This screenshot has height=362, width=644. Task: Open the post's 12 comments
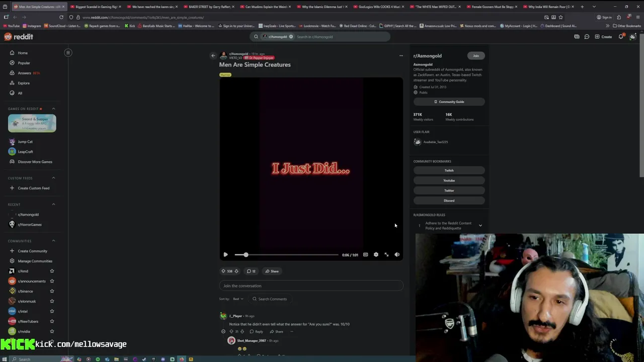pos(251,271)
